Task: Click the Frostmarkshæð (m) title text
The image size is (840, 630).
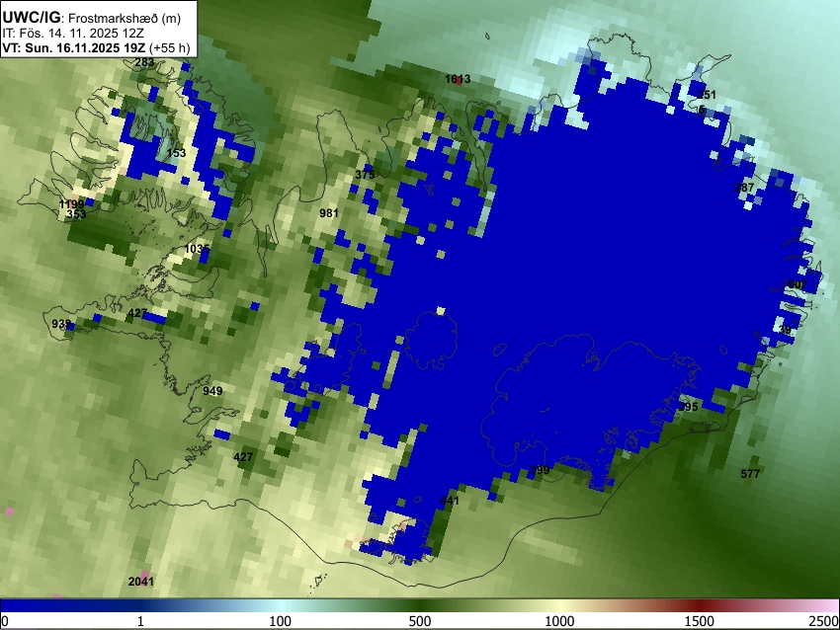Action: pos(125,18)
